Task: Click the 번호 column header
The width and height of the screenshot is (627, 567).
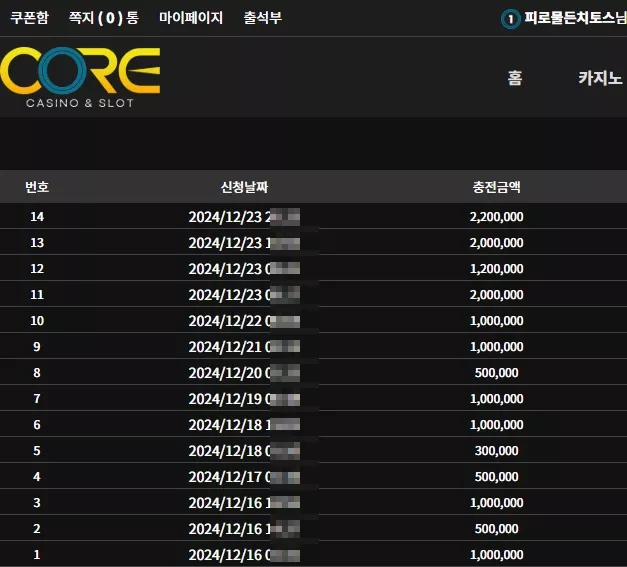Action: click(x=37, y=187)
